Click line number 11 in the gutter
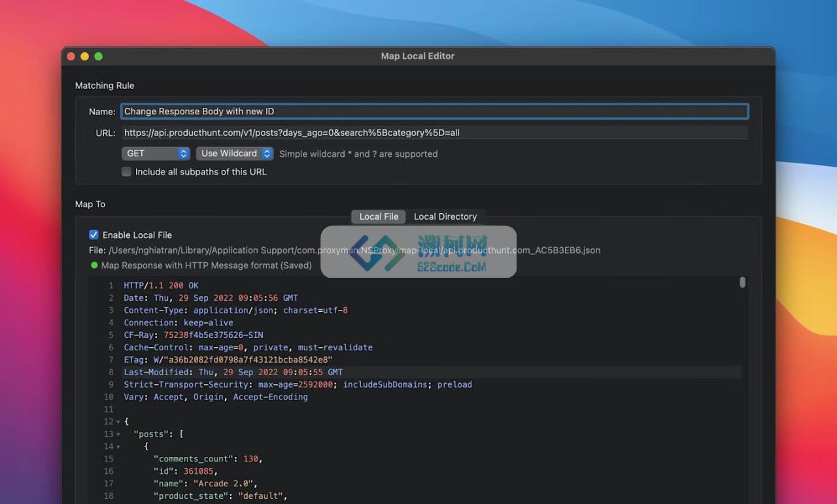This screenshot has width=837, height=504. pos(109,410)
